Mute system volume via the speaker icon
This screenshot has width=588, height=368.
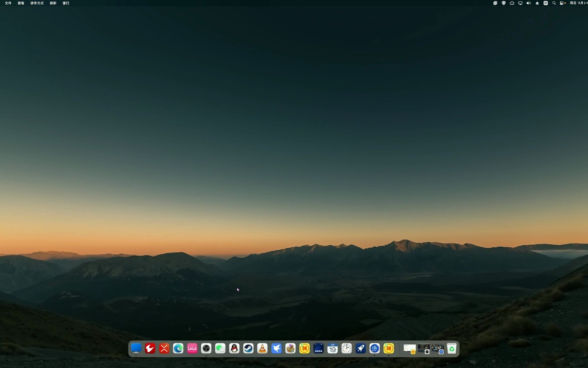click(x=528, y=3)
